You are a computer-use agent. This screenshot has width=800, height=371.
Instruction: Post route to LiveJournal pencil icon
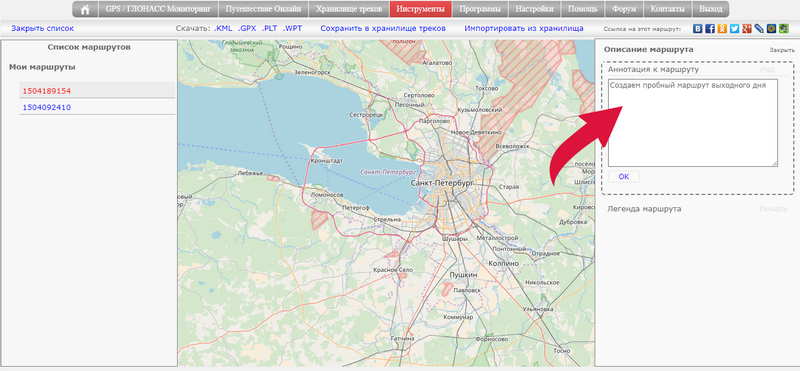[759, 29]
